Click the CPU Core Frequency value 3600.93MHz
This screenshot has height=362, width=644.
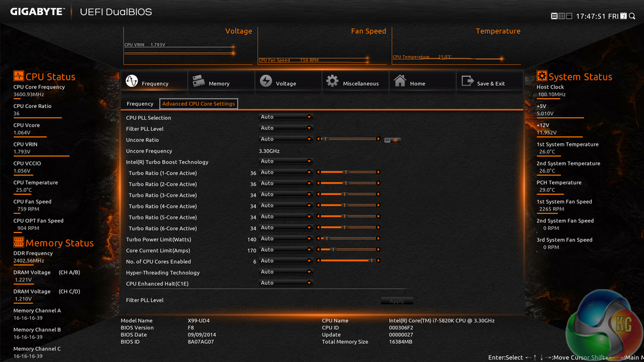29,94
